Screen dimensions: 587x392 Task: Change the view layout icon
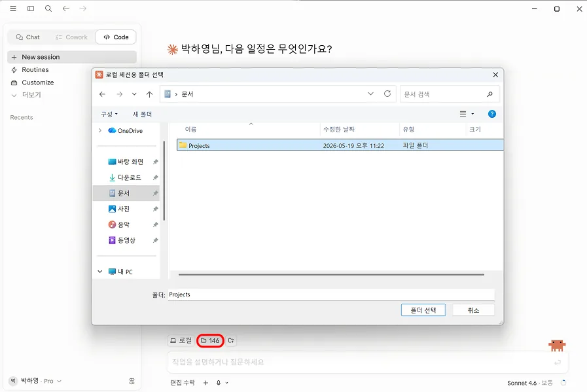(463, 114)
